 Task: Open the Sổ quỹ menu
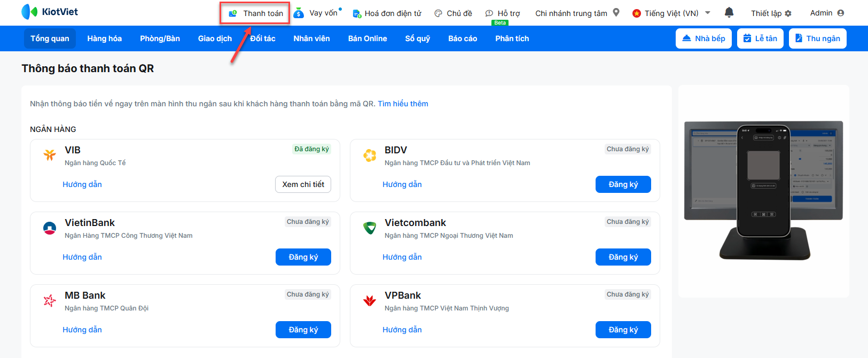[x=417, y=38]
